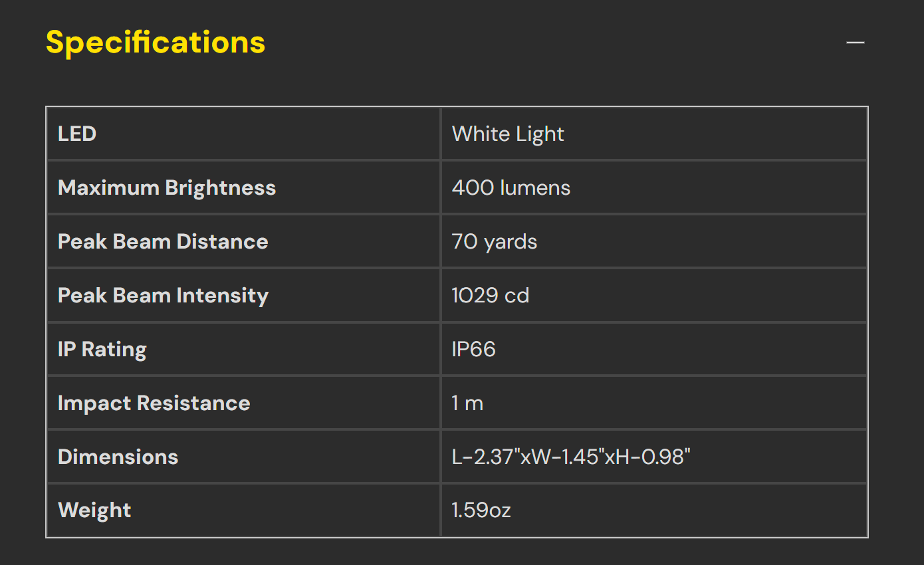
Task: Select the Maximum Brightness label
Action: click(167, 187)
